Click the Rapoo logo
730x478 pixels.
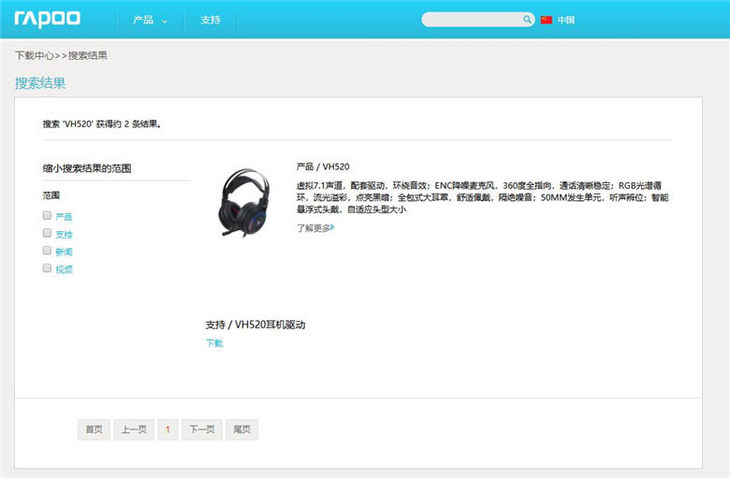click(47, 19)
